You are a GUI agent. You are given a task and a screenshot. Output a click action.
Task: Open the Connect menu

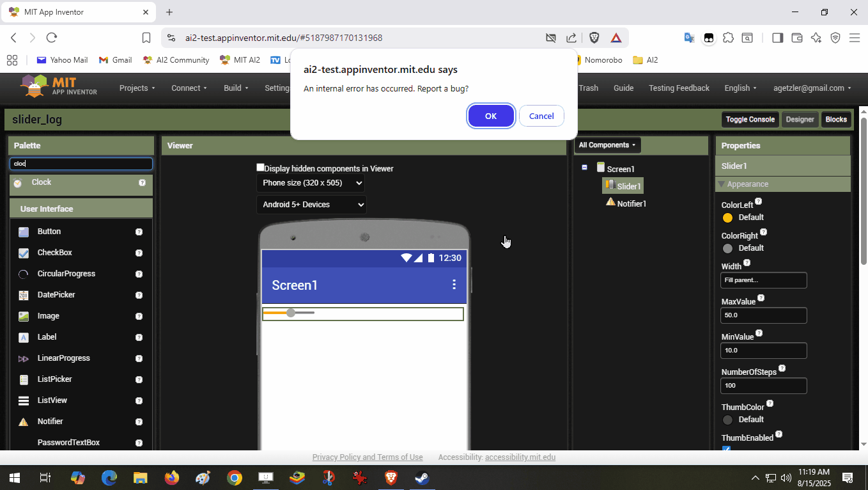tap(189, 88)
